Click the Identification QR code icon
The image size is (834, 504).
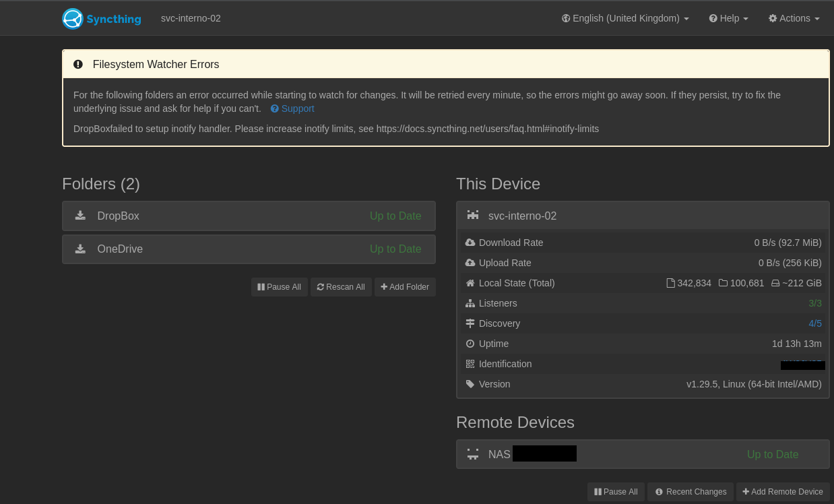[x=470, y=364]
